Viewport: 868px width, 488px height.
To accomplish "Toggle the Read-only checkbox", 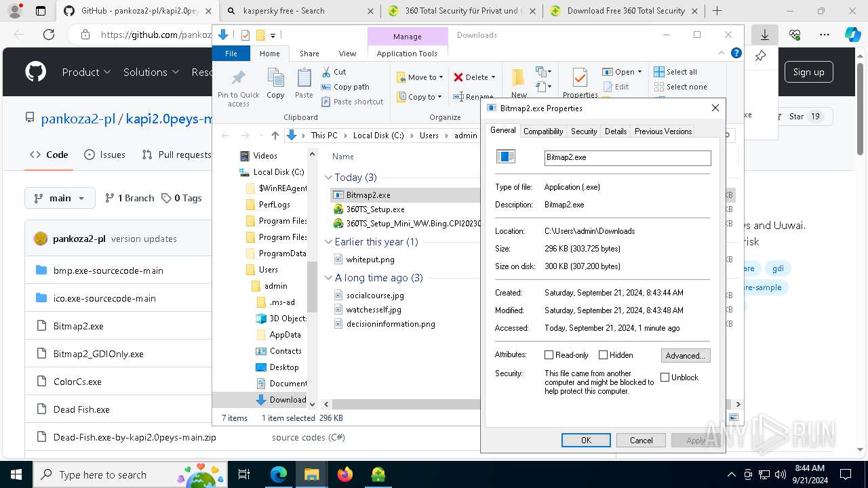I will (549, 355).
